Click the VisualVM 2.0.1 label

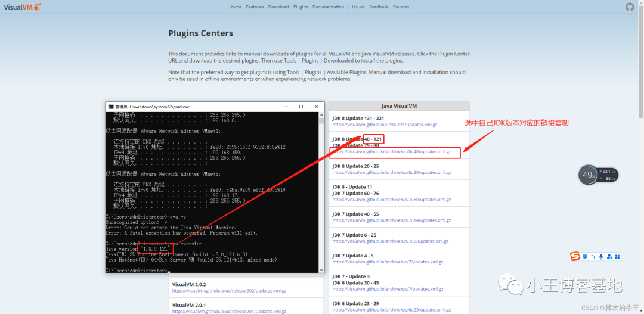tap(189, 305)
